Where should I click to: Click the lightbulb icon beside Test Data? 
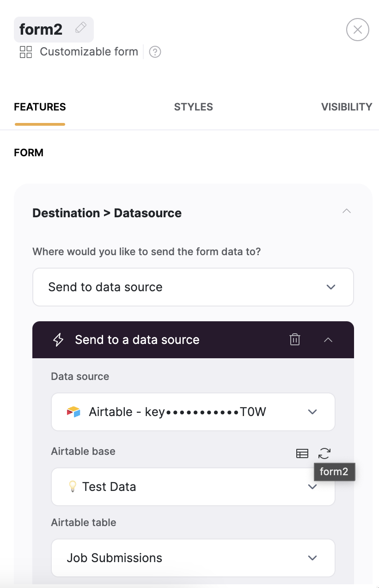point(72,486)
